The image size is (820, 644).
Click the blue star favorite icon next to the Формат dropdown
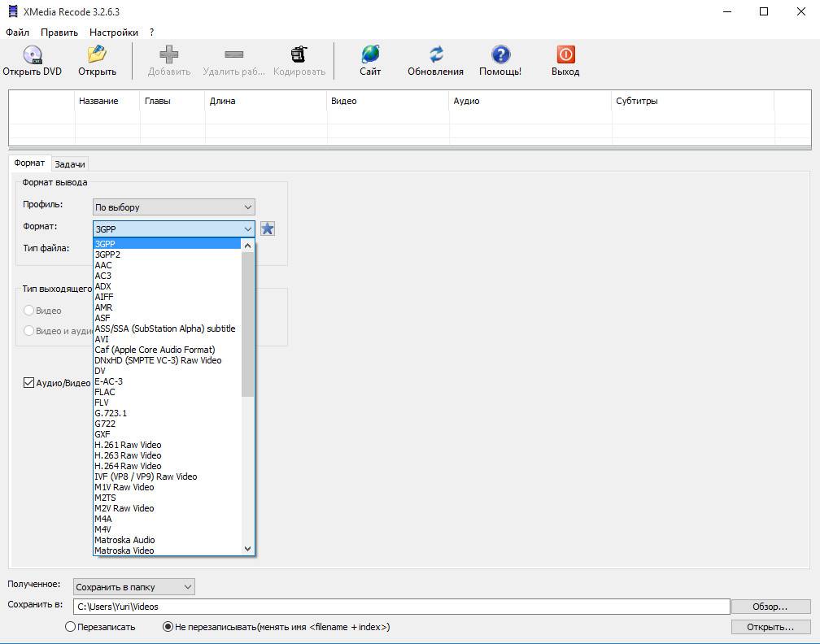pyautogui.click(x=267, y=228)
